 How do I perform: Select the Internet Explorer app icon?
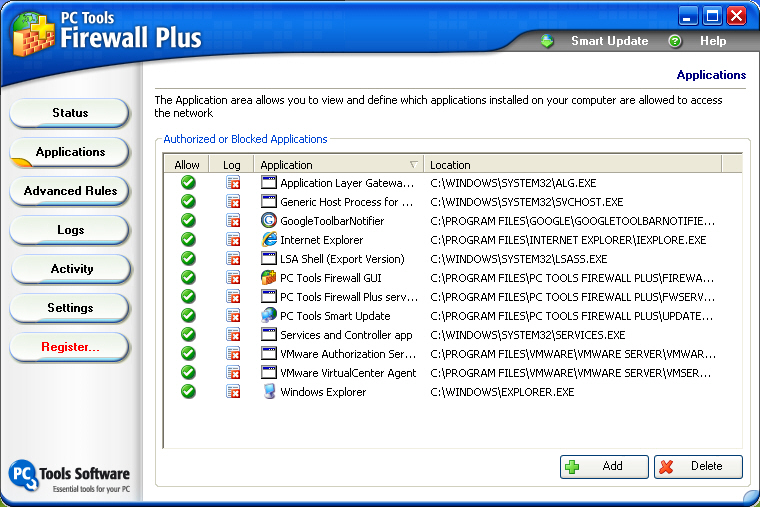tap(269, 239)
